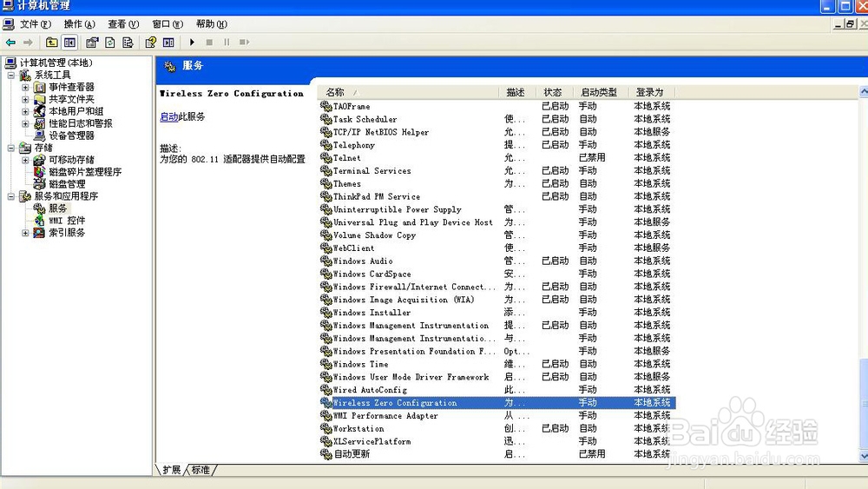This screenshot has height=489, width=868.
Task: Expand the 索引服务 tree node
Action: [25, 233]
